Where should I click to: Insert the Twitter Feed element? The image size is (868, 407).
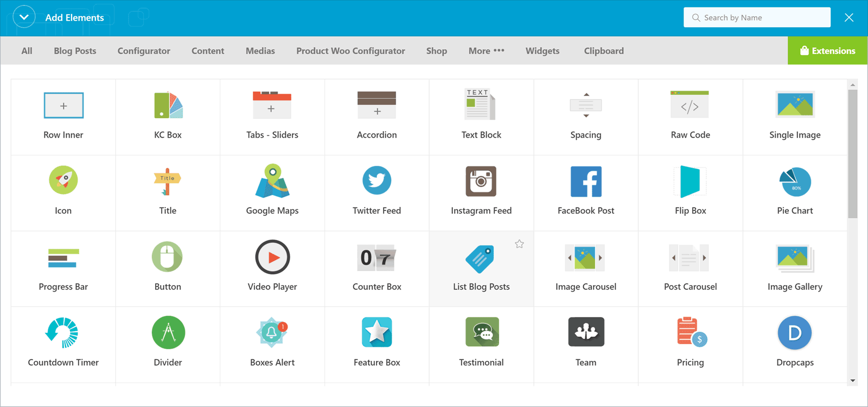pos(377,193)
